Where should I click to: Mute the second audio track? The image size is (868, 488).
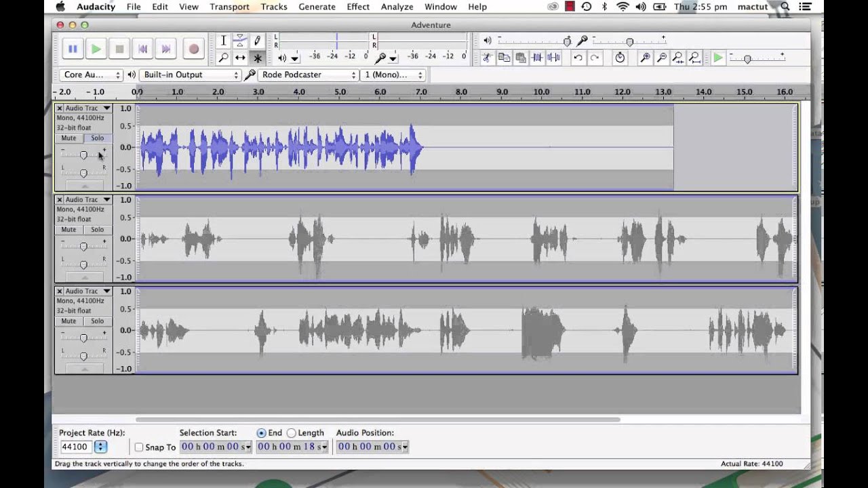(x=68, y=230)
